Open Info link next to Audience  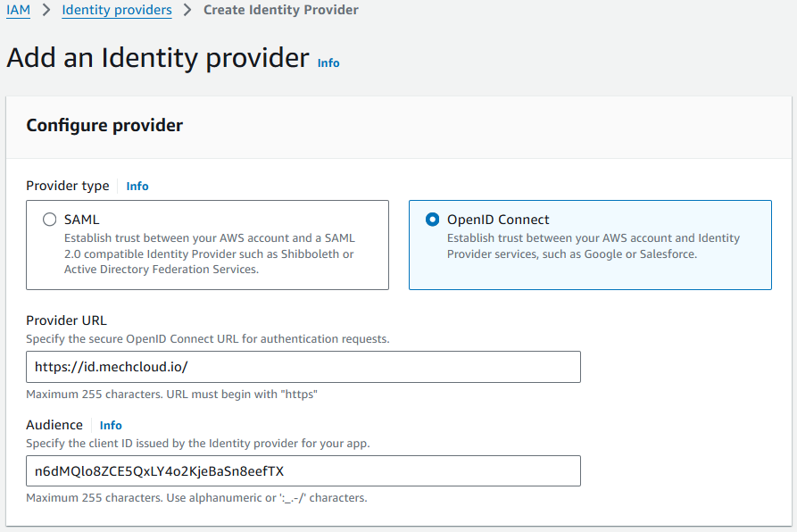(111, 426)
